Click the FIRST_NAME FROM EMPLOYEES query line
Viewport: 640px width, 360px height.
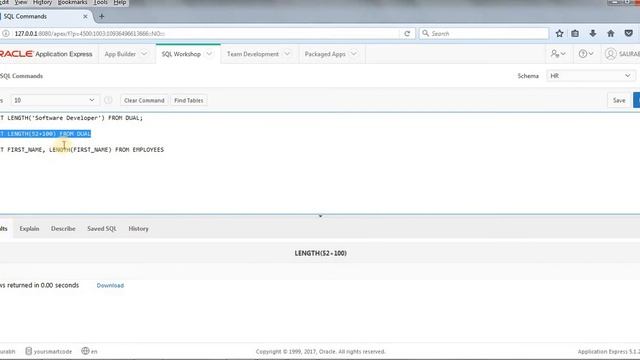click(82, 150)
